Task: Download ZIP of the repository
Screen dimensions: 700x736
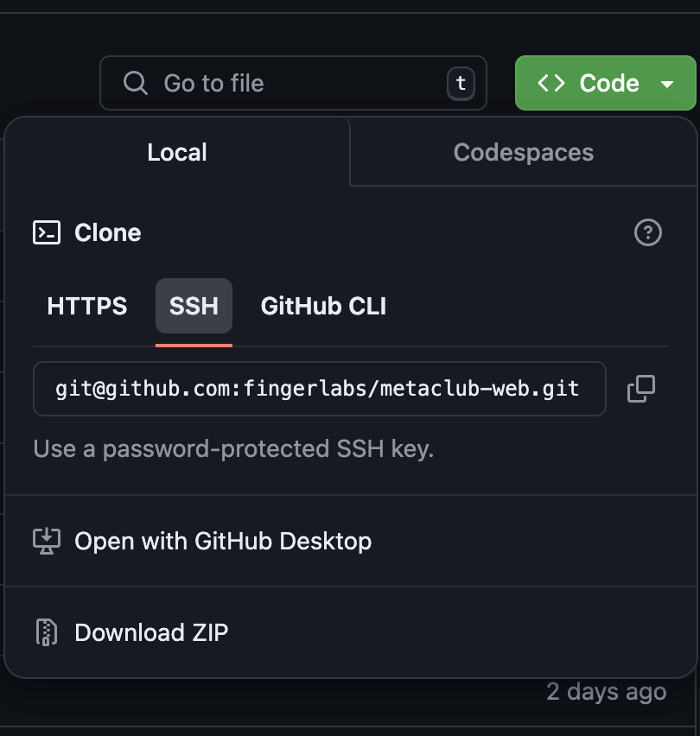Action: click(x=151, y=632)
